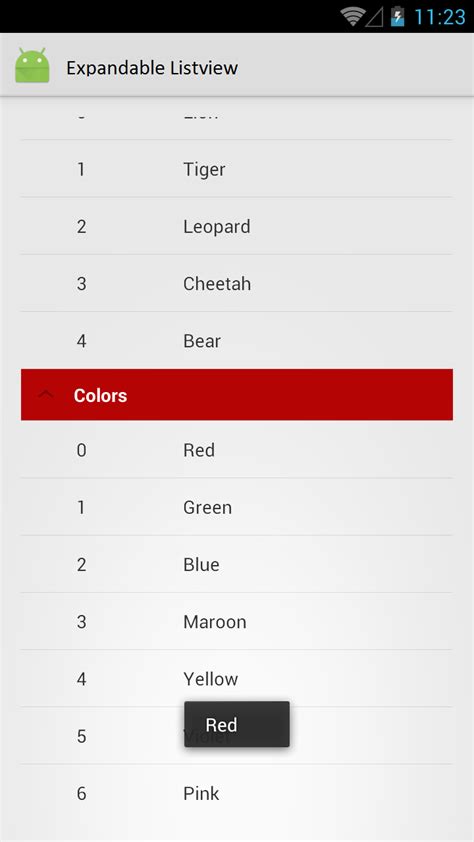474x842 pixels.
Task: Choose the Cheetah row
Action: [x=237, y=284]
